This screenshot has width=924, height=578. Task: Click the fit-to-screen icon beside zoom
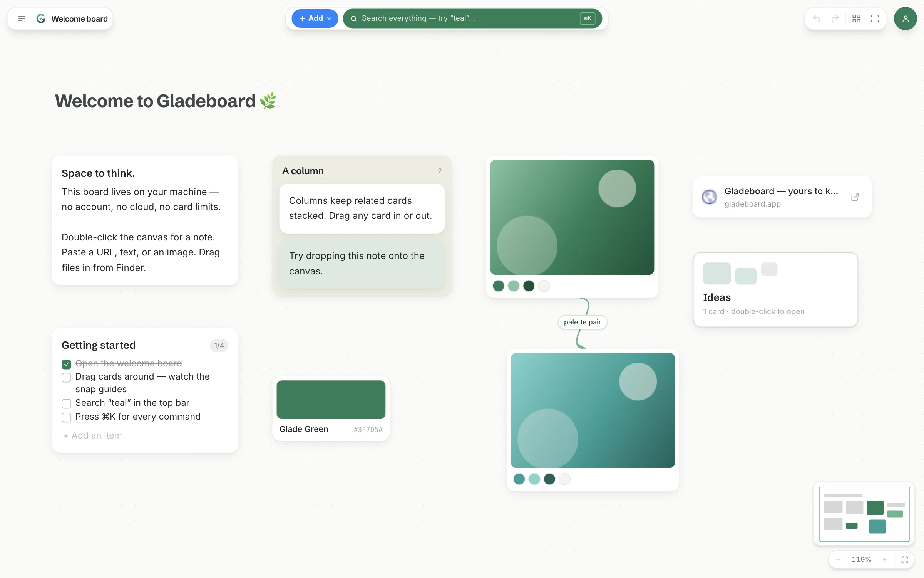[x=905, y=560]
